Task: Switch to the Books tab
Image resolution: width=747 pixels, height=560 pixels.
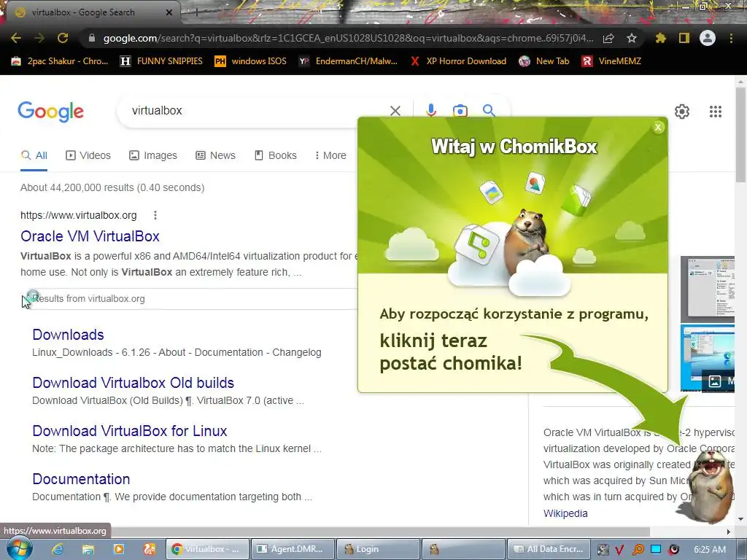Action: click(275, 155)
